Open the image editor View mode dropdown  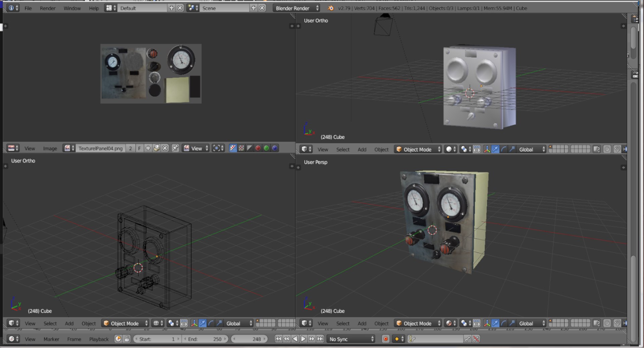pos(196,148)
